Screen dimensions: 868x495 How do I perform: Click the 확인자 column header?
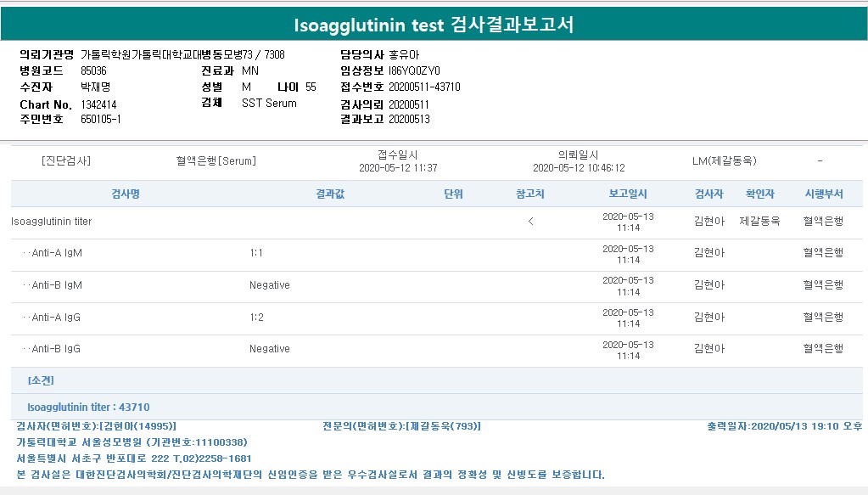[759, 194]
